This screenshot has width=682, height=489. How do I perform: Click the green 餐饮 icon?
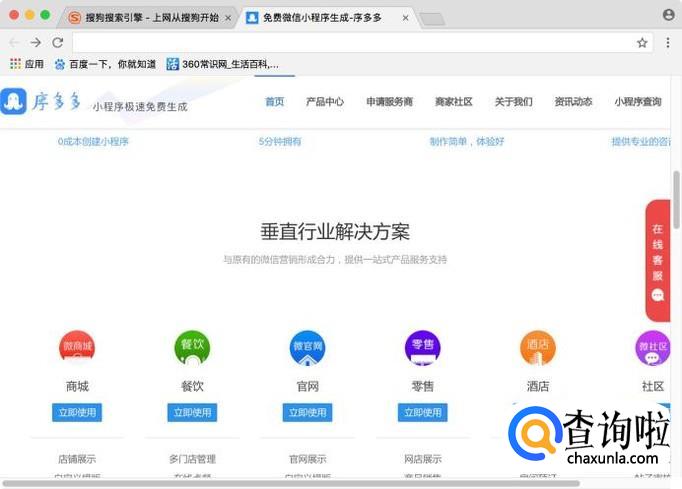(x=192, y=348)
